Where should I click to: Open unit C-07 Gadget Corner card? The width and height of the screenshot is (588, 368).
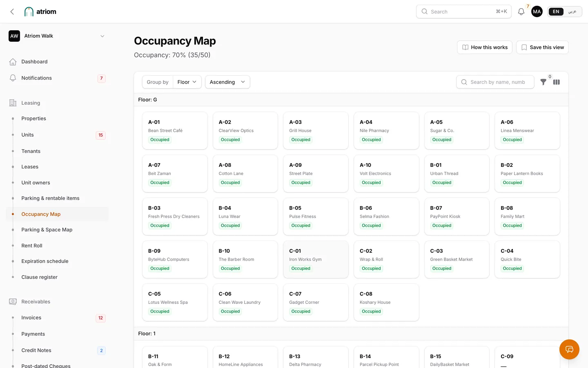316,302
